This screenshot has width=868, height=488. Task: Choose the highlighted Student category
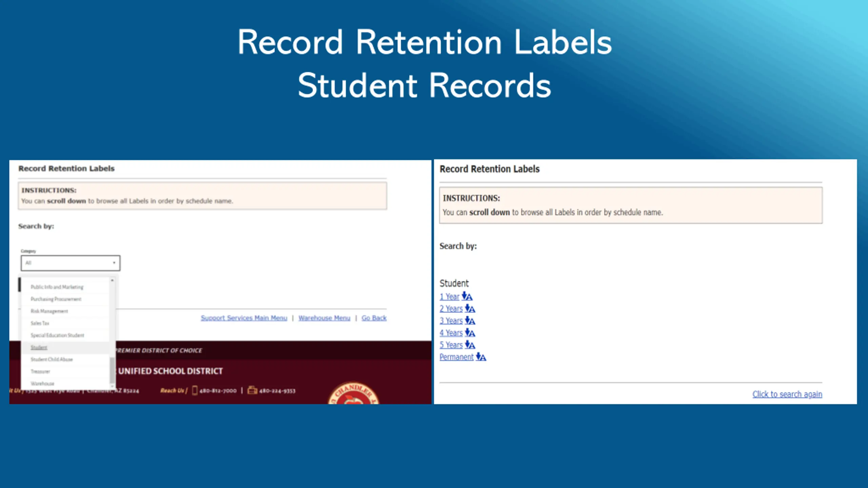39,347
